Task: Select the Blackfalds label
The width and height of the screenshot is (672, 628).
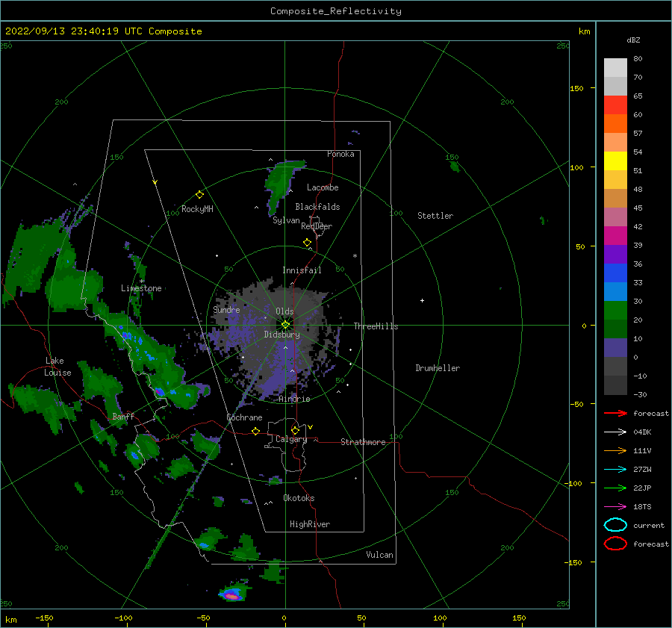Action: pos(317,207)
